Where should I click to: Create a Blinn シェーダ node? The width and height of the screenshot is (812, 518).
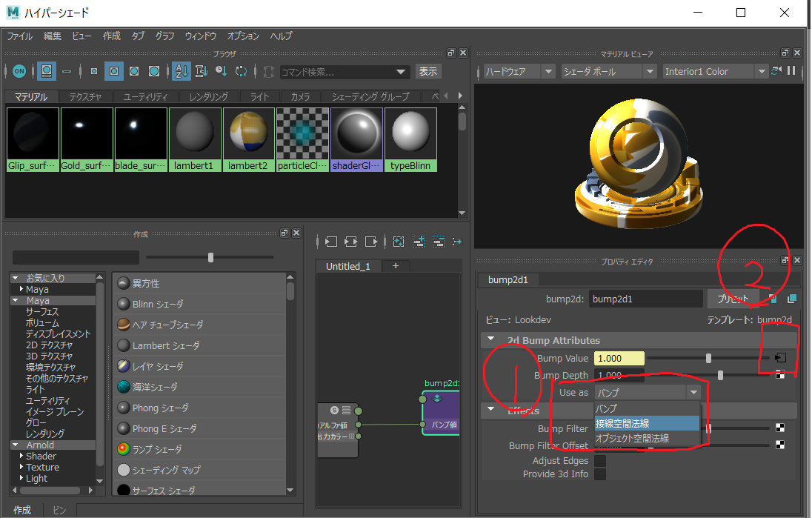[199, 304]
